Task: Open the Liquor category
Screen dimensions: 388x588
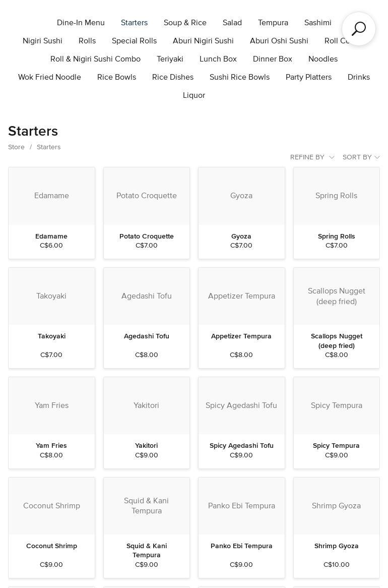Action: click(x=194, y=95)
